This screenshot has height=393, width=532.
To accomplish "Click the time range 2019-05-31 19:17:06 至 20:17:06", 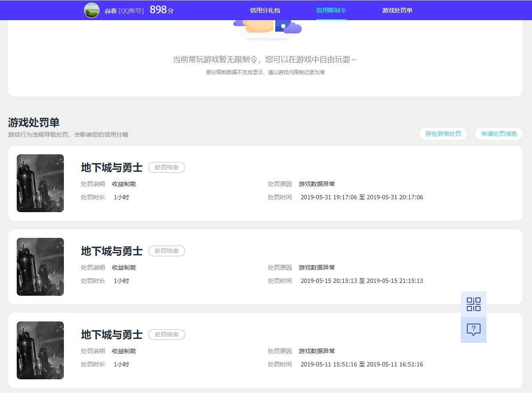I will pyautogui.click(x=362, y=197).
